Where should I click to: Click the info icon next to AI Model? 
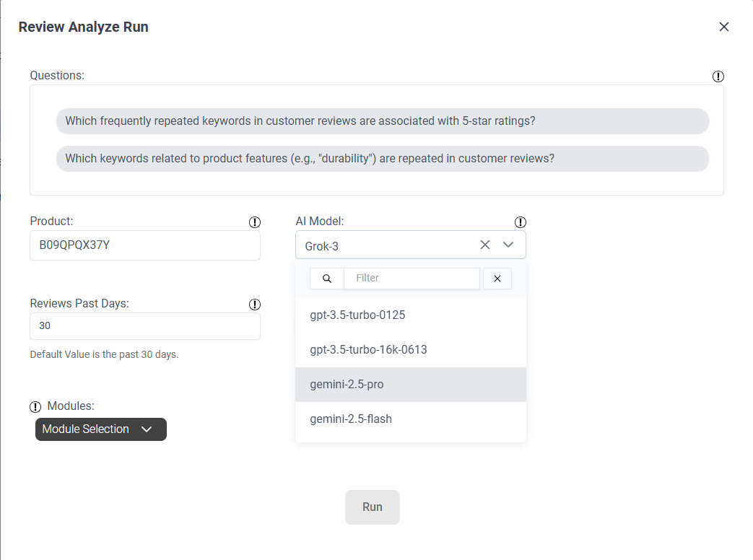520,222
